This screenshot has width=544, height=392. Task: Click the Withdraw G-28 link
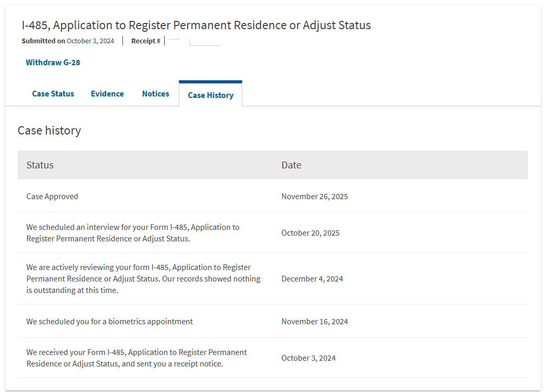coord(53,63)
